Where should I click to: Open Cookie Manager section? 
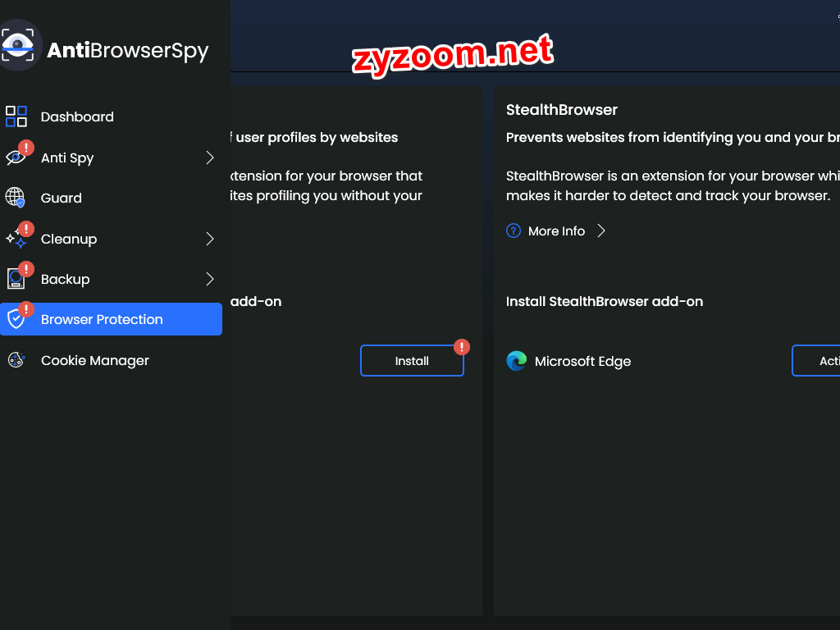pos(111,360)
